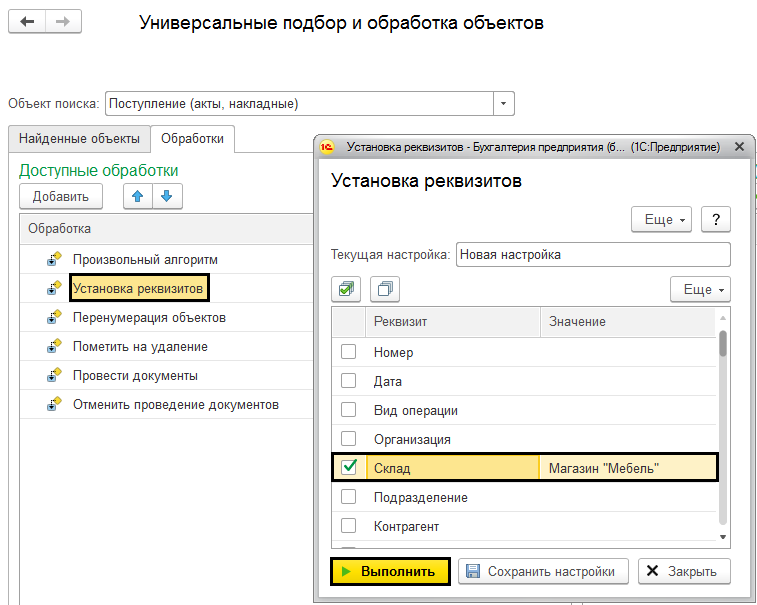This screenshot has height=605, width=757.
Task: Select the Обработки tab
Action: click(x=192, y=139)
